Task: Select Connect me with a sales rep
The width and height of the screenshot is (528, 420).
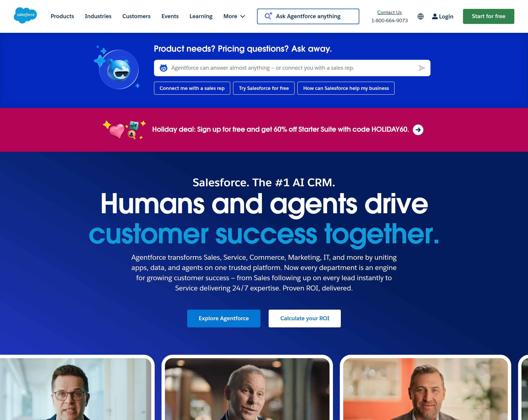Action: click(x=192, y=88)
